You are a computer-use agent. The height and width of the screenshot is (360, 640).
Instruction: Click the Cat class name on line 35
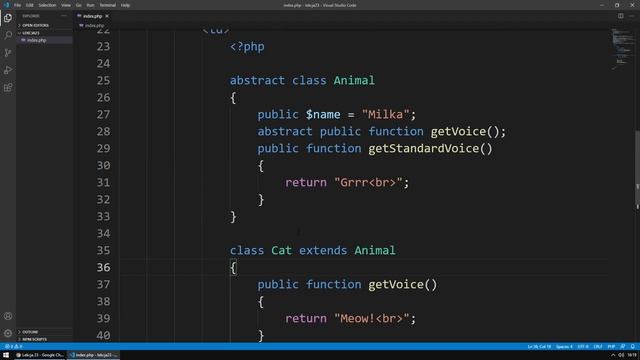281,250
